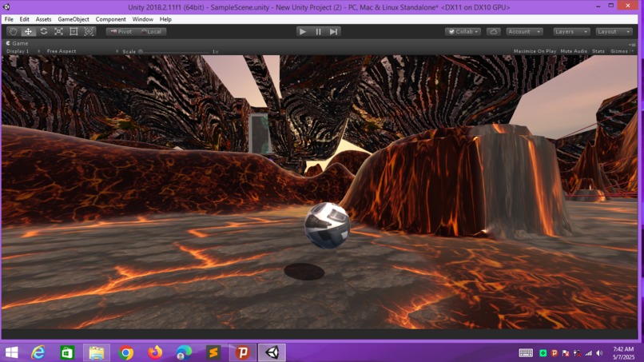644x362 pixels.
Task: Open the Help menu
Action: tap(165, 19)
